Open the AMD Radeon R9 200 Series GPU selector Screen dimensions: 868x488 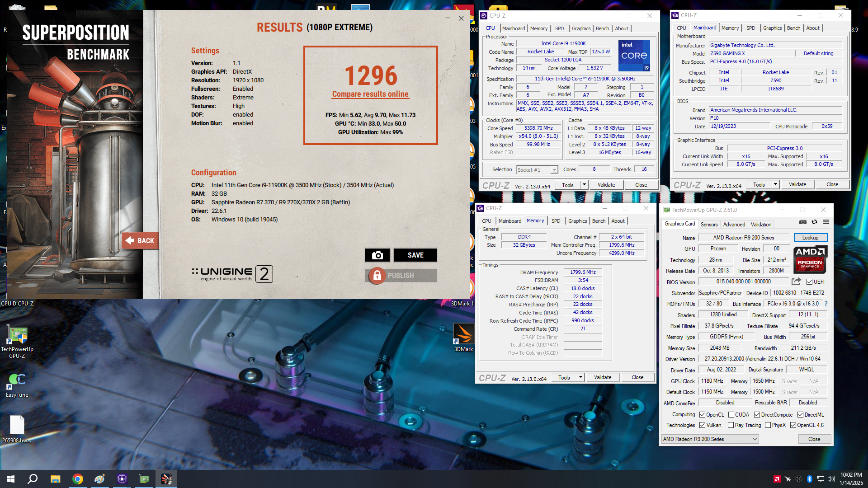point(710,439)
